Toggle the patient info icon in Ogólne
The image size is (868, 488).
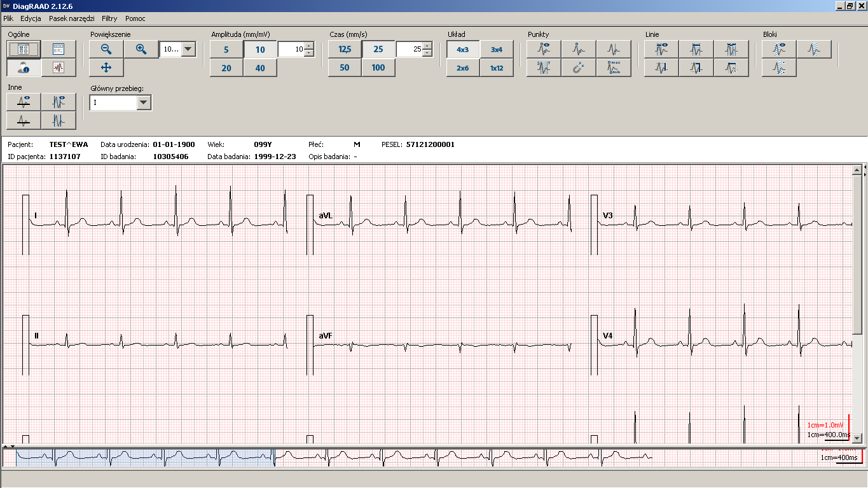pyautogui.click(x=24, y=67)
